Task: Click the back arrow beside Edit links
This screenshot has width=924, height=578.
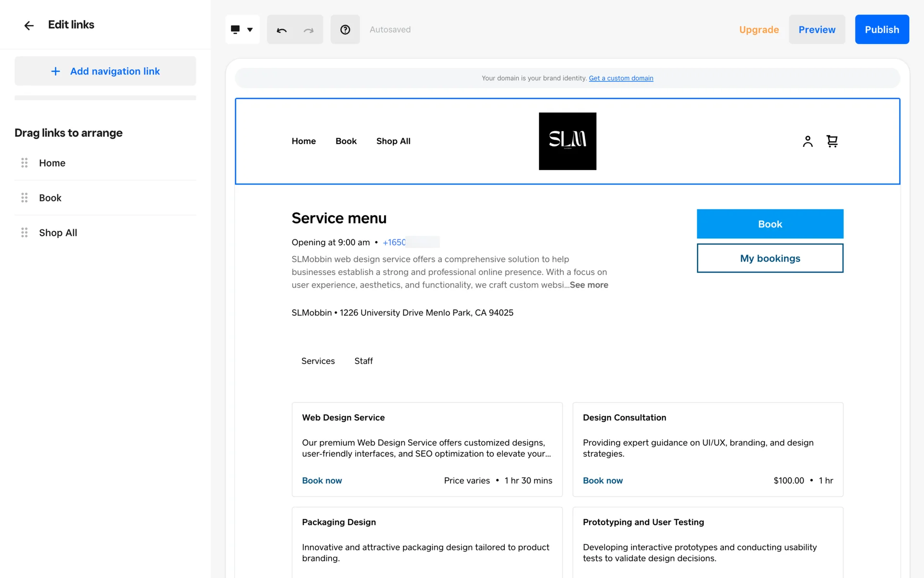Action: pos(29,26)
